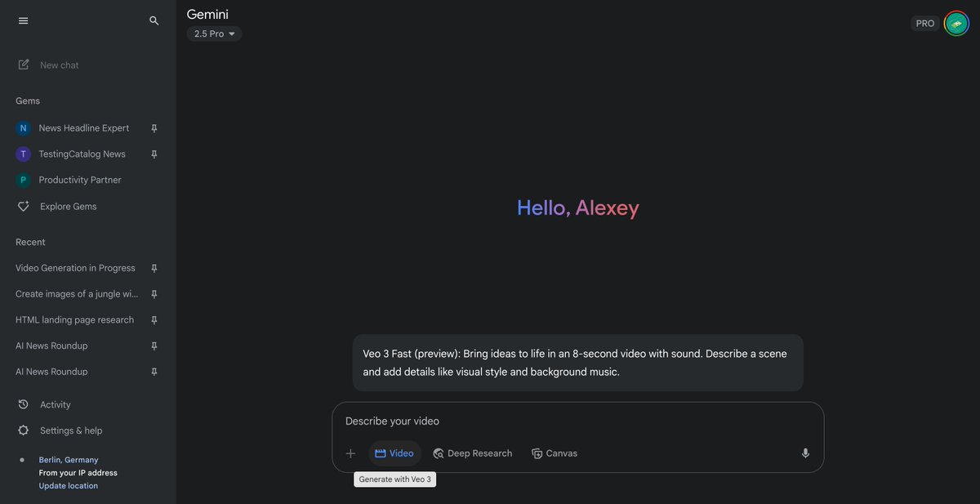
Task: Open Settings & help menu
Action: 71,430
